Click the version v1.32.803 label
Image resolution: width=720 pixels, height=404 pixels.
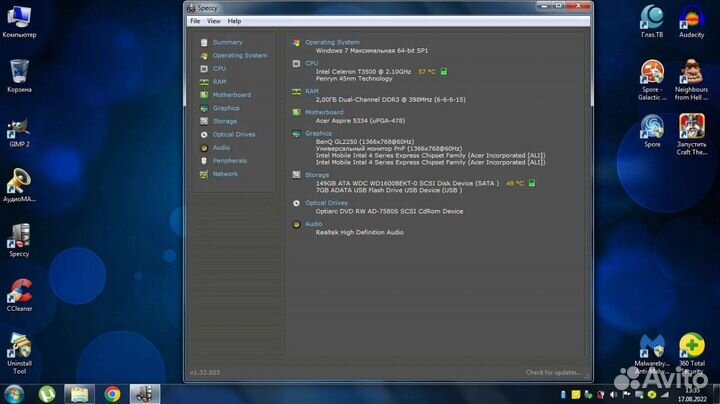tap(205, 372)
